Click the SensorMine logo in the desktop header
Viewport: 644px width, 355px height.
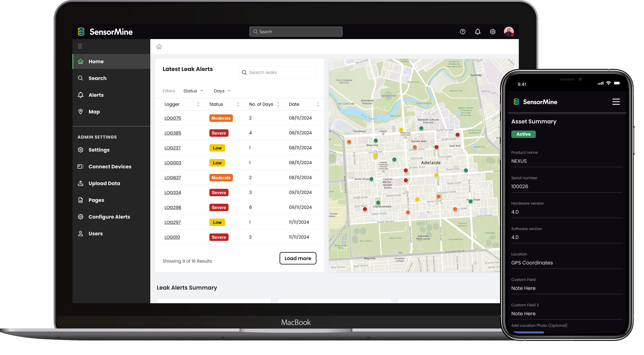click(105, 32)
